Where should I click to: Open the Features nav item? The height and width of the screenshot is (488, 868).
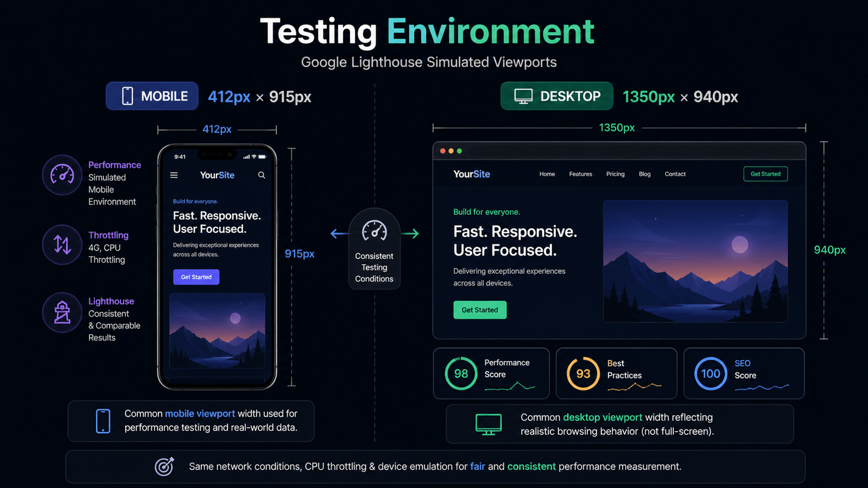tap(580, 174)
